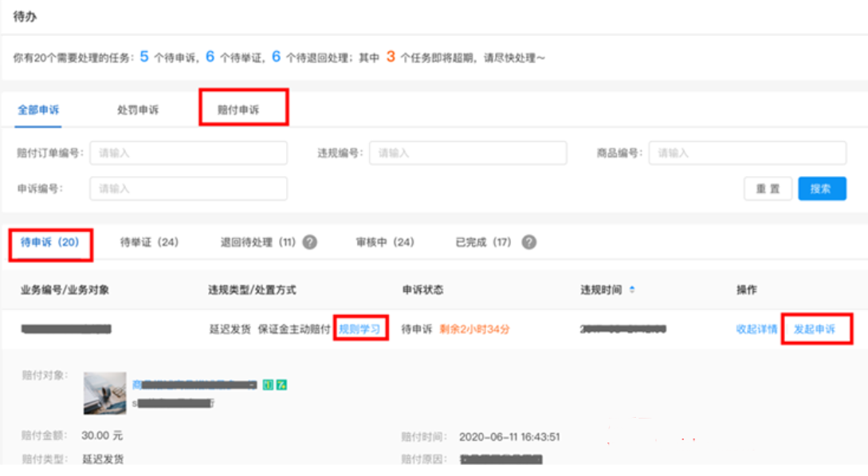The width and height of the screenshot is (868, 476).
Task: Sort by 违规时间 using sort arrow
Action: pyautogui.click(x=632, y=290)
